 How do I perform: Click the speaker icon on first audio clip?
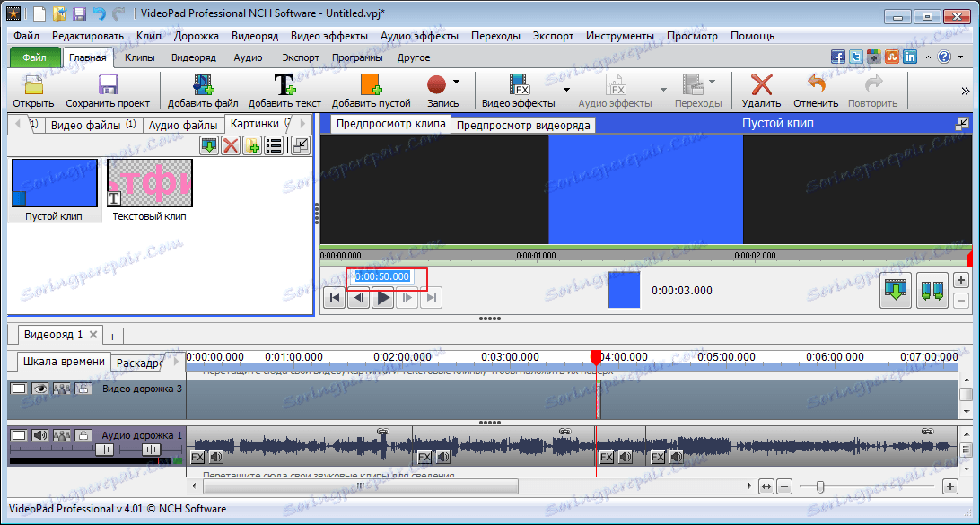pyautogui.click(x=215, y=457)
